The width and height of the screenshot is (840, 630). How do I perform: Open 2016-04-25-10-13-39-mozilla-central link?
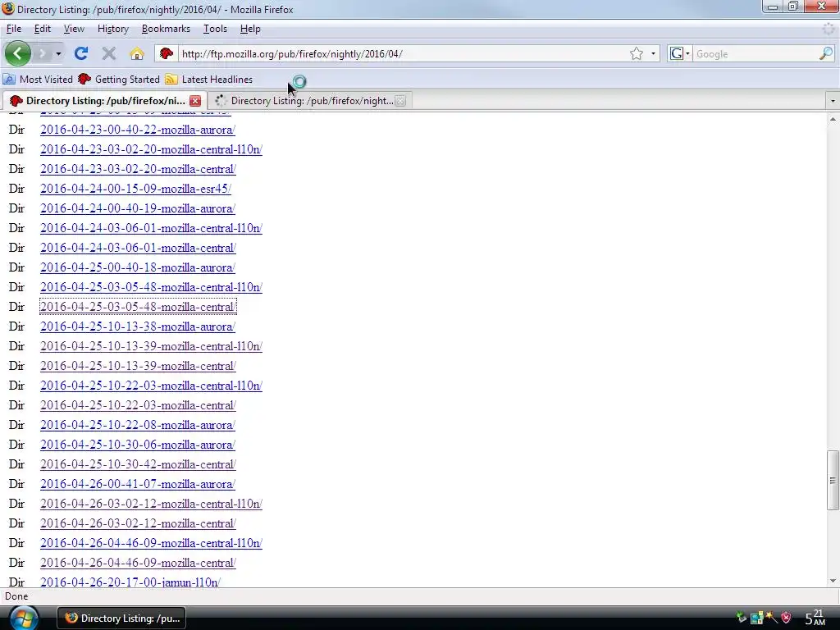pyautogui.click(x=138, y=366)
